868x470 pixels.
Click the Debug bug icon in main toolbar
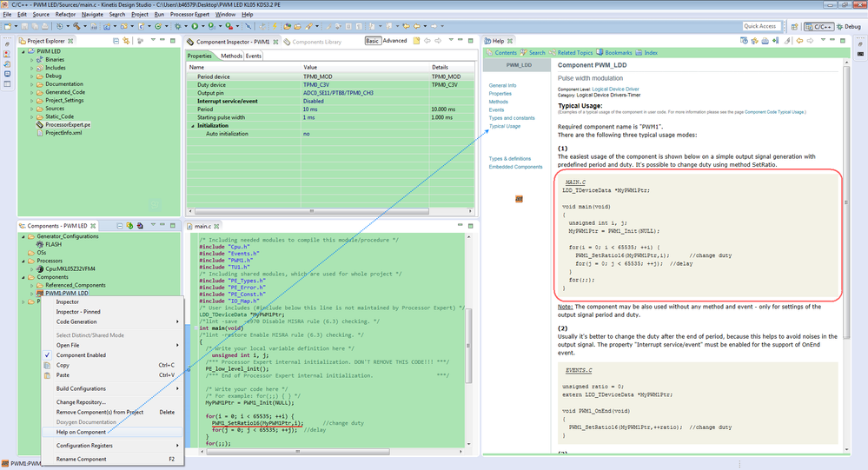pos(178,26)
